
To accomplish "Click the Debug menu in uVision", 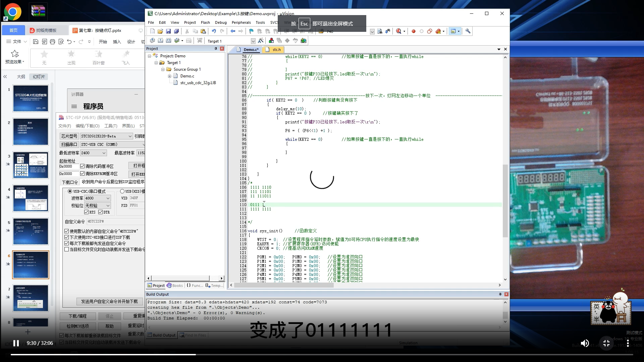I will tap(219, 22).
